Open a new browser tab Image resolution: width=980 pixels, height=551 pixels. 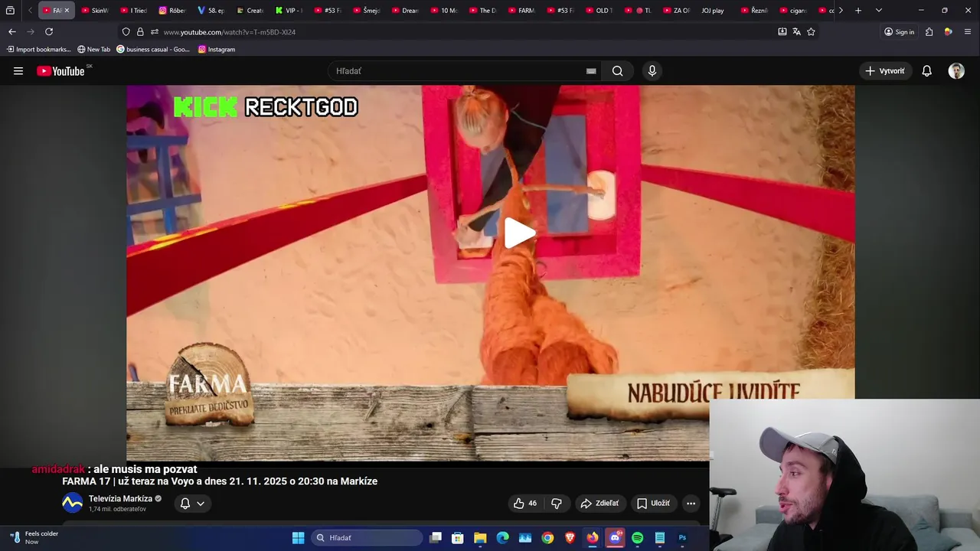coord(858,10)
